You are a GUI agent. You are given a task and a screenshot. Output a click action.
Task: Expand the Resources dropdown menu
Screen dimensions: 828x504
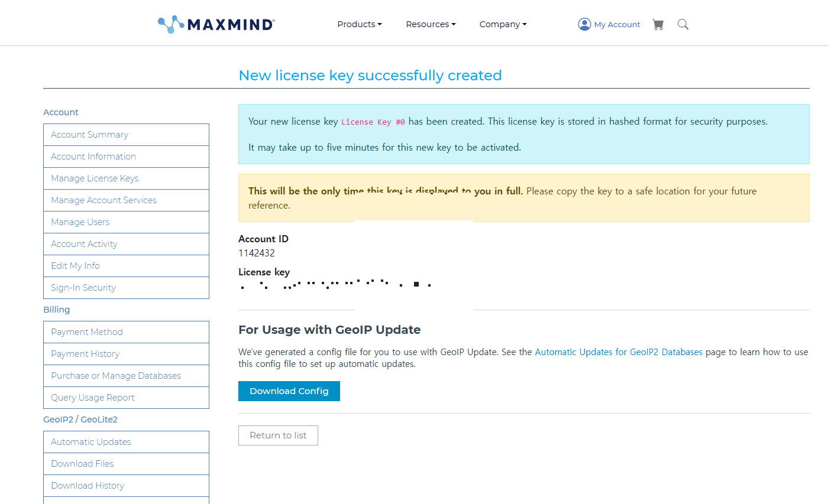click(x=431, y=24)
